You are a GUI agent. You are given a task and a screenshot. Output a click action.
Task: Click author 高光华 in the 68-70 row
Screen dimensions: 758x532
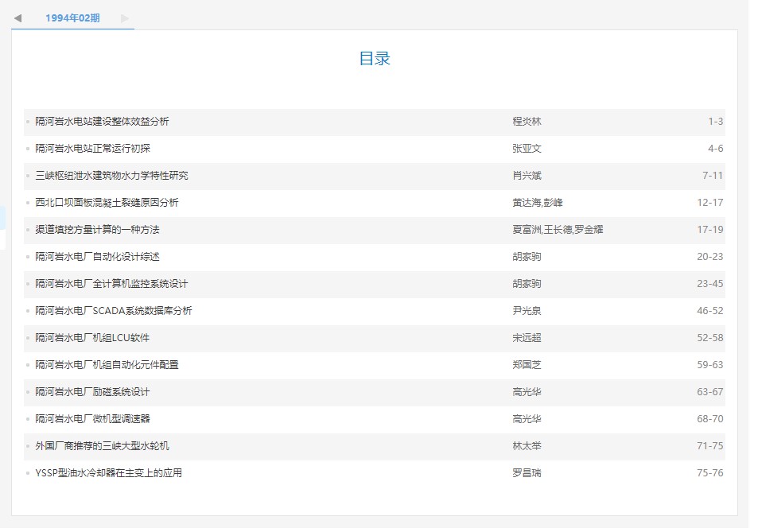click(527, 419)
